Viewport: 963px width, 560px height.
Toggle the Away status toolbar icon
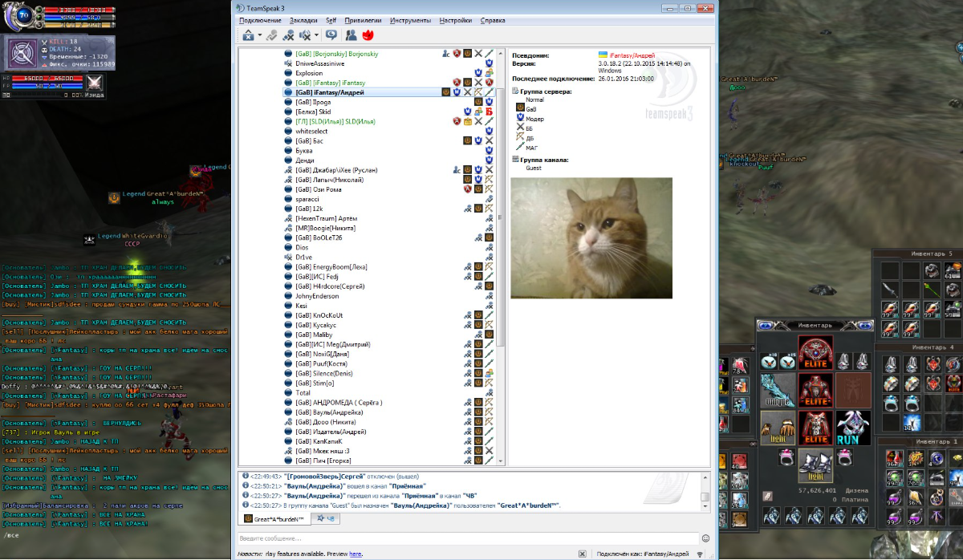(x=272, y=35)
